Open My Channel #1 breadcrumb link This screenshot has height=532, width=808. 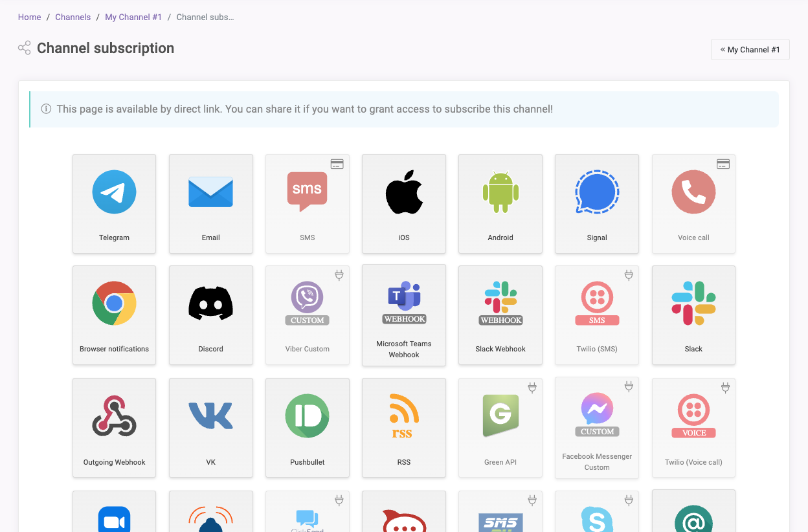coord(133,17)
